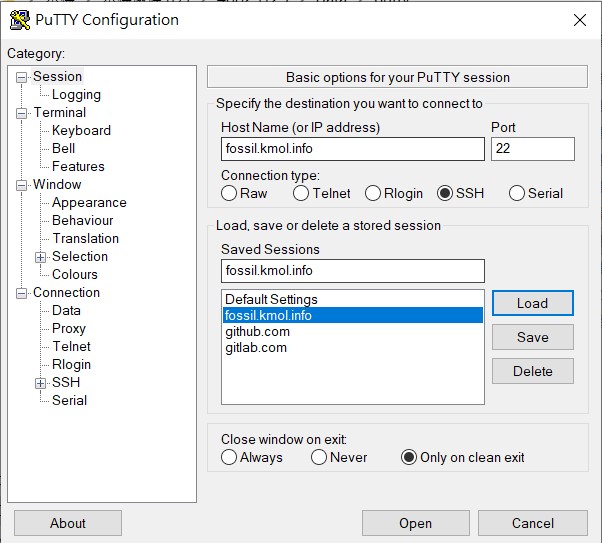Screen dimensions: 602x543
Task: Collapse the Connection category node
Action: [22, 293]
